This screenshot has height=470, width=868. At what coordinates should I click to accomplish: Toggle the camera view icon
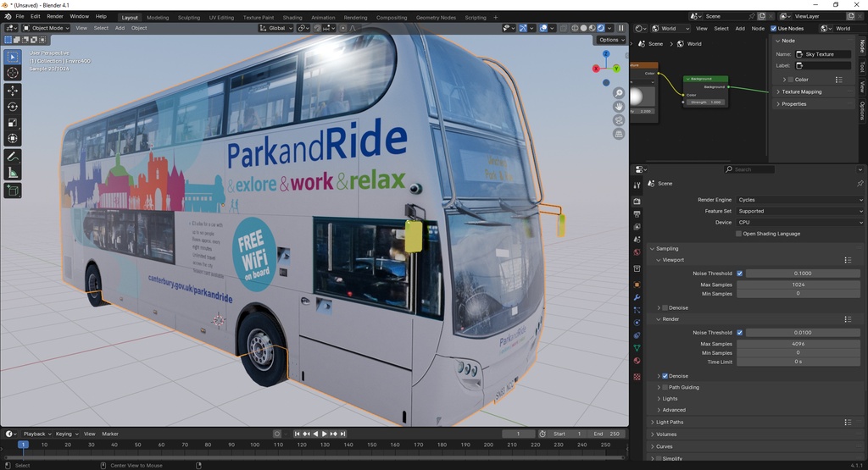tap(619, 120)
